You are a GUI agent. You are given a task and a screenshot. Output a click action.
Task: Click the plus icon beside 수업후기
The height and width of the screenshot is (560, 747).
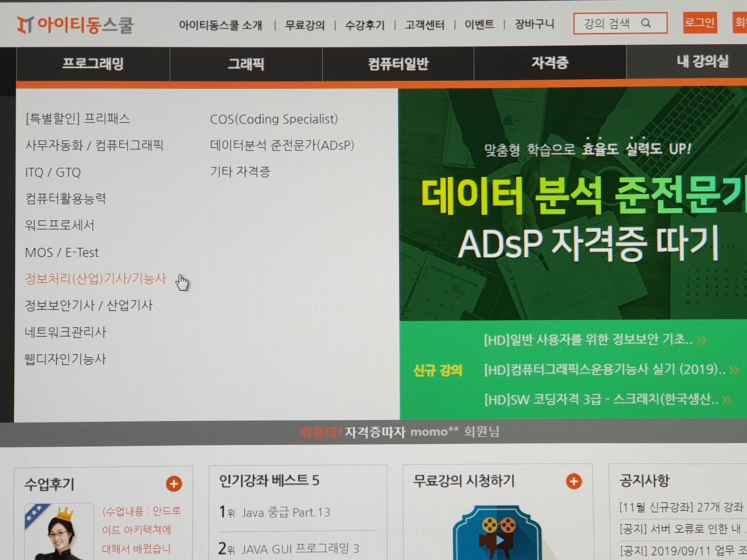pos(174,484)
